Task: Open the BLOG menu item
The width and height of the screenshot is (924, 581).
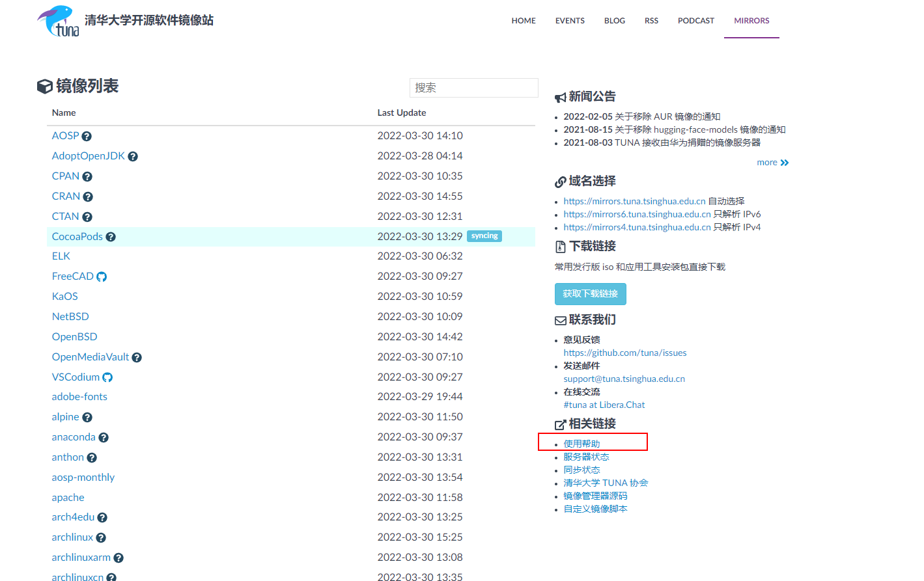Action: (615, 21)
